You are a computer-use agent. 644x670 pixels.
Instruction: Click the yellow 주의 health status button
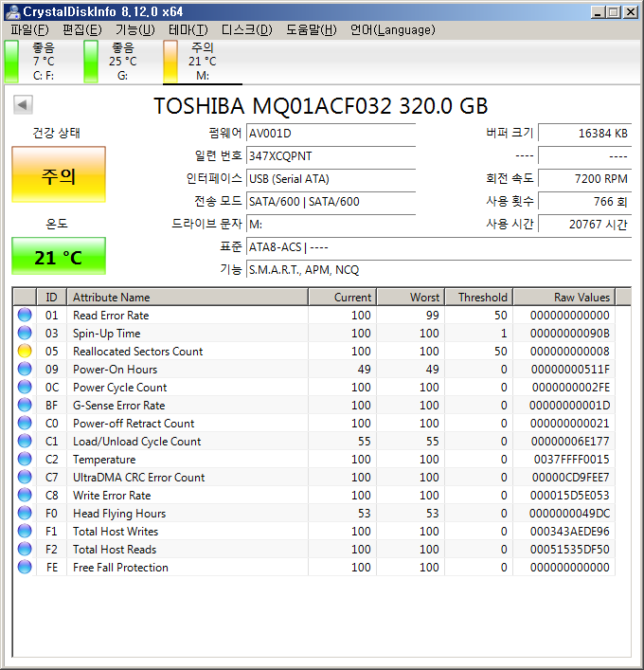coord(59,175)
